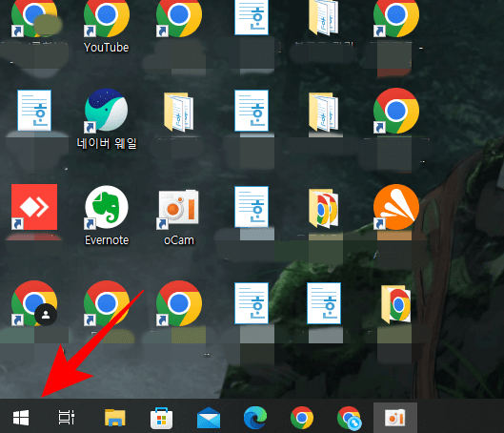Select the Evernote elephant desktop icon
Image resolution: width=504 pixels, height=433 pixels.
click(x=107, y=207)
